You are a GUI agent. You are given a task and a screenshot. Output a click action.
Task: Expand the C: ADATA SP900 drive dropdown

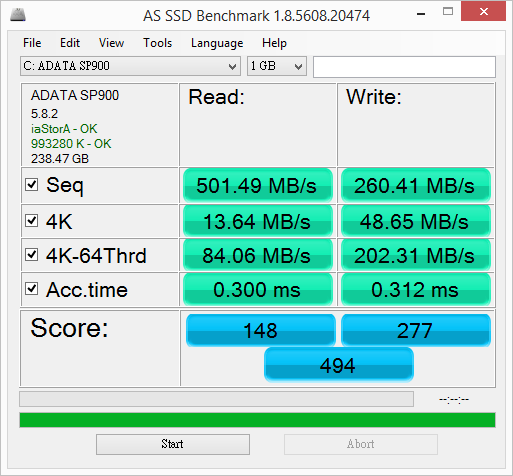pos(130,66)
